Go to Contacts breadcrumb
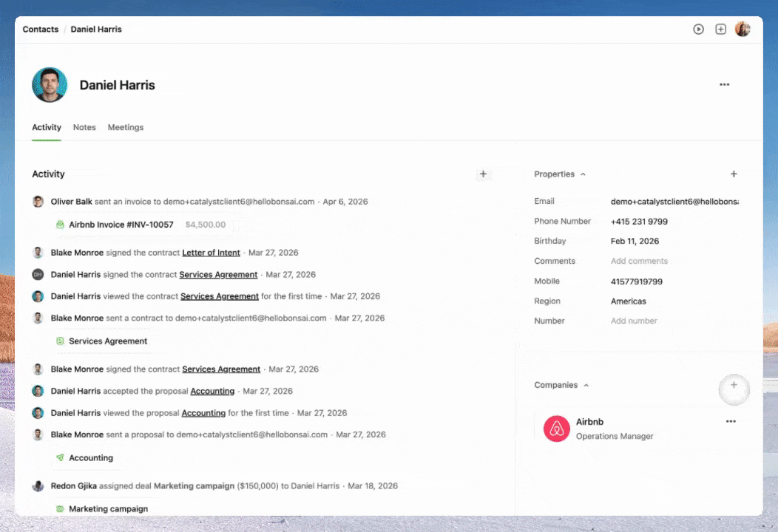778x532 pixels. tap(40, 30)
